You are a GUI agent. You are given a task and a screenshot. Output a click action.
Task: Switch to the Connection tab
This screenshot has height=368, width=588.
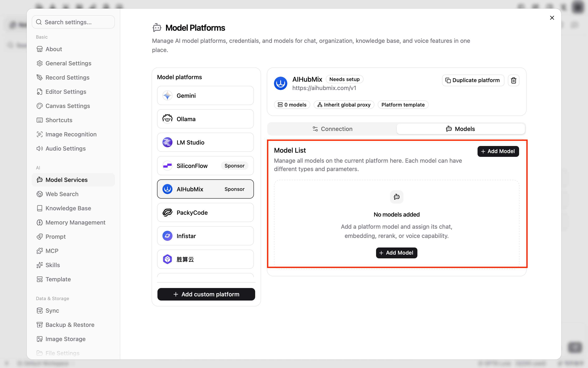coord(332,129)
